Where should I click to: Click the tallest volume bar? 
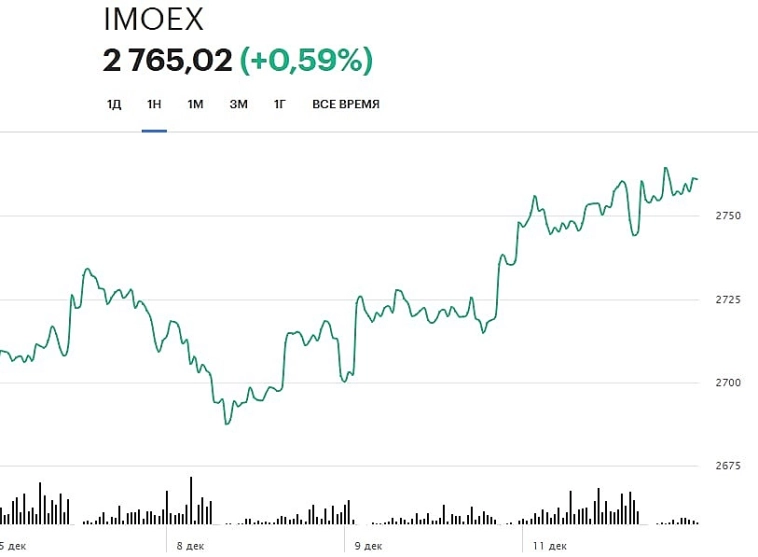coord(191,500)
